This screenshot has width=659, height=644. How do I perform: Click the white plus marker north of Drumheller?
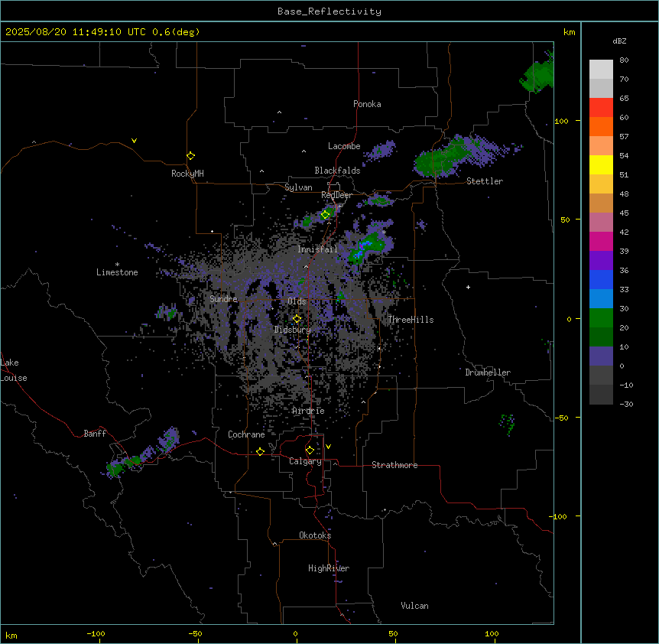(468, 287)
